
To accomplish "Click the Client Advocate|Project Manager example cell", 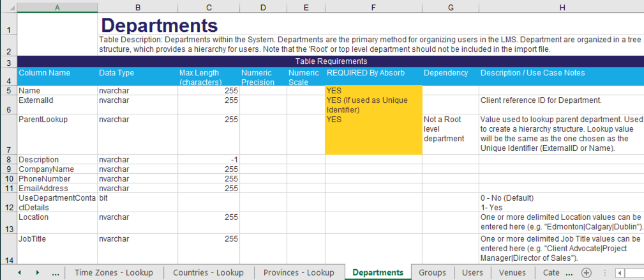I will [x=562, y=249].
